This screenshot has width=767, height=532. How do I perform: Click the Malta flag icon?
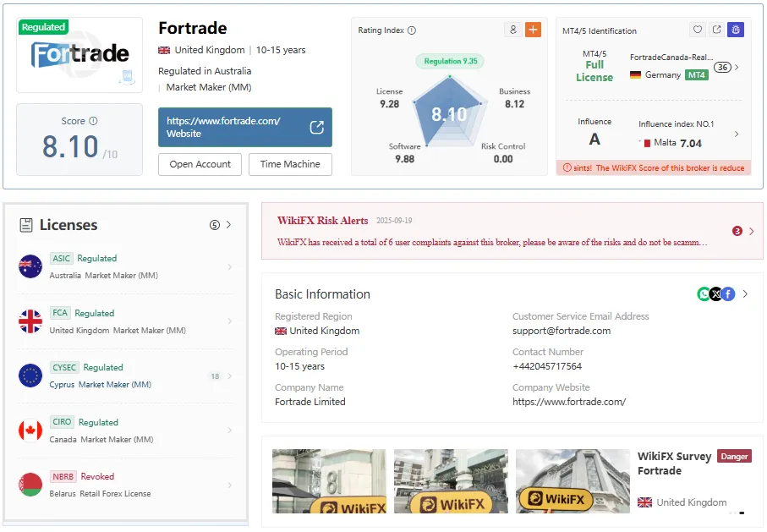(x=647, y=143)
